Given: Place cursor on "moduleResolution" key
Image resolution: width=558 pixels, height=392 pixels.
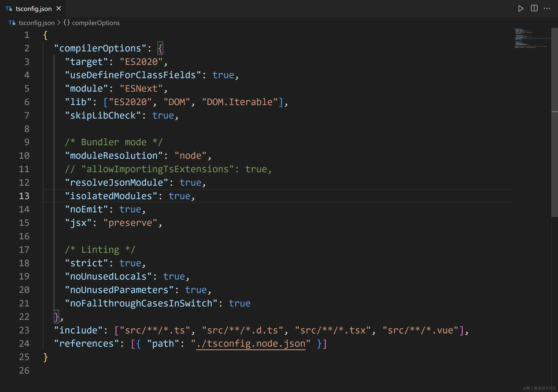Looking at the screenshot, I should click(114, 156).
